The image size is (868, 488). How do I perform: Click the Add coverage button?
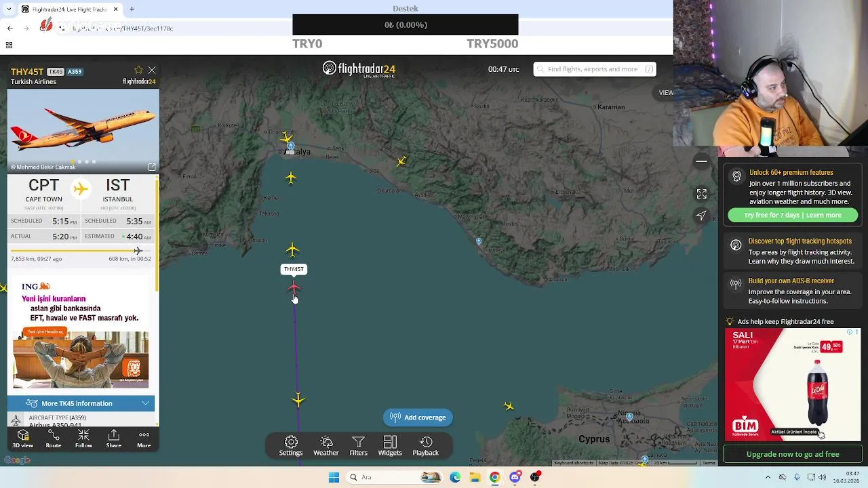pos(418,418)
